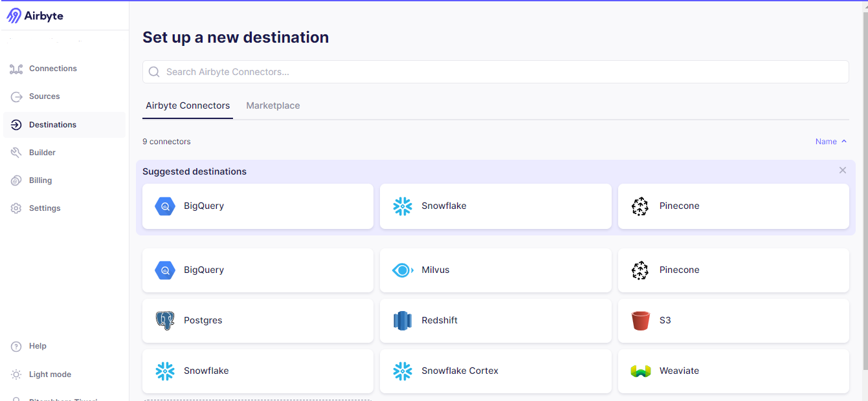
Task: Click the search magnifier icon
Action: (x=154, y=72)
